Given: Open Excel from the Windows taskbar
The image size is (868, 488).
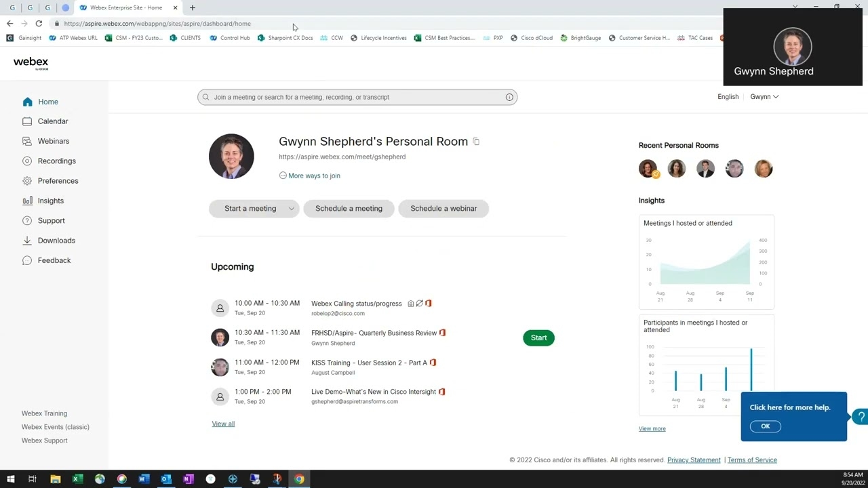Looking at the screenshot, I should tap(77, 479).
